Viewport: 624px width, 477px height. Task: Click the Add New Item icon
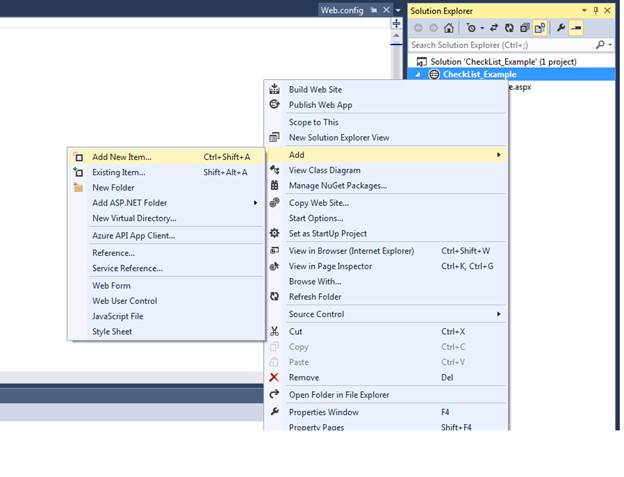tap(79, 158)
